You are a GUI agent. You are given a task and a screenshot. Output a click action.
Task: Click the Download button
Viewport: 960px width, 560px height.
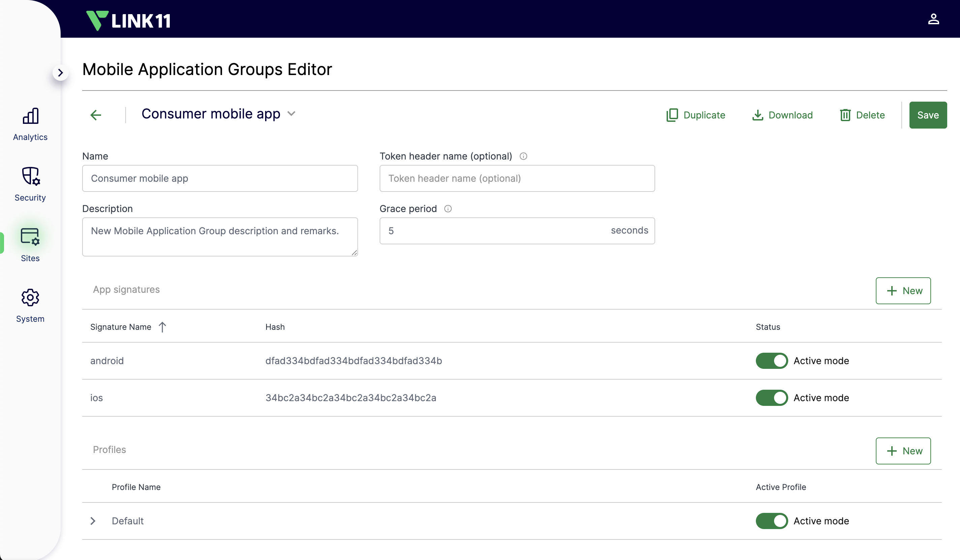coord(782,115)
